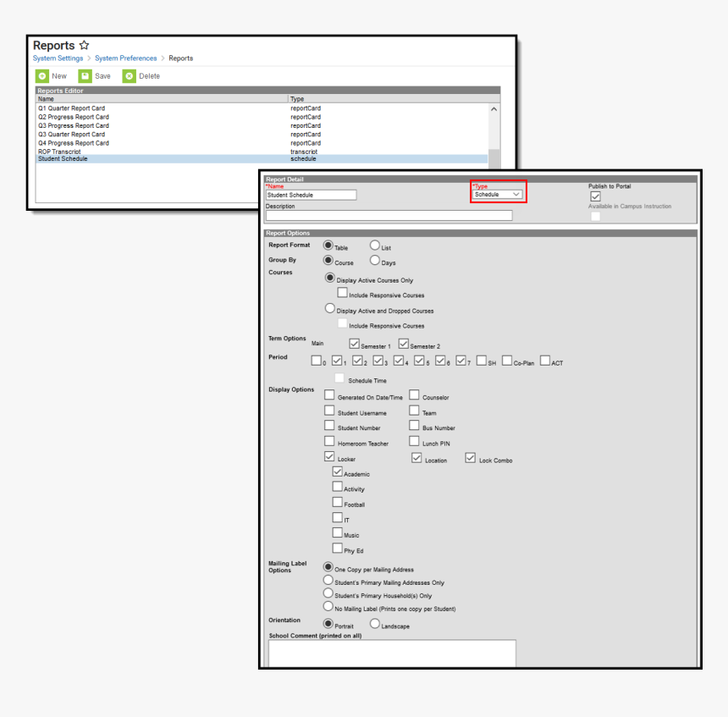Check period 0 box
The width and height of the screenshot is (728, 717).
pyautogui.click(x=317, y=361)
